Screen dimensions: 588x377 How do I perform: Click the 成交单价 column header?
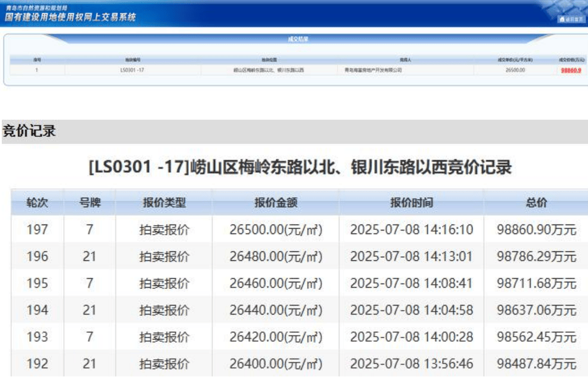(515, 60)
